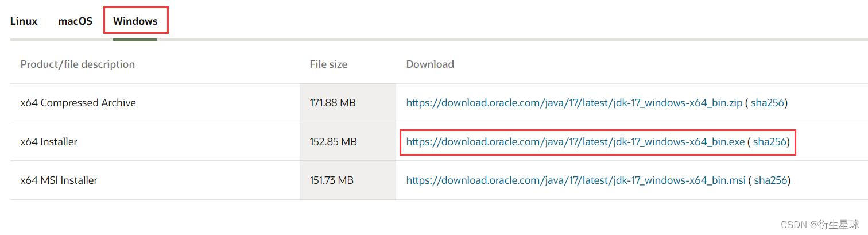
Task: Click the @衍生星球 author watermark
Action: [835, 224]
